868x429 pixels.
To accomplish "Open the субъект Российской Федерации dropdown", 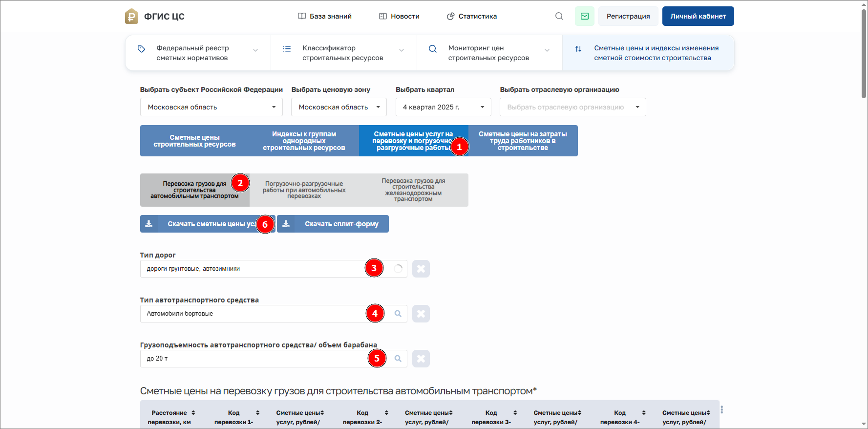I will point(212,107).
